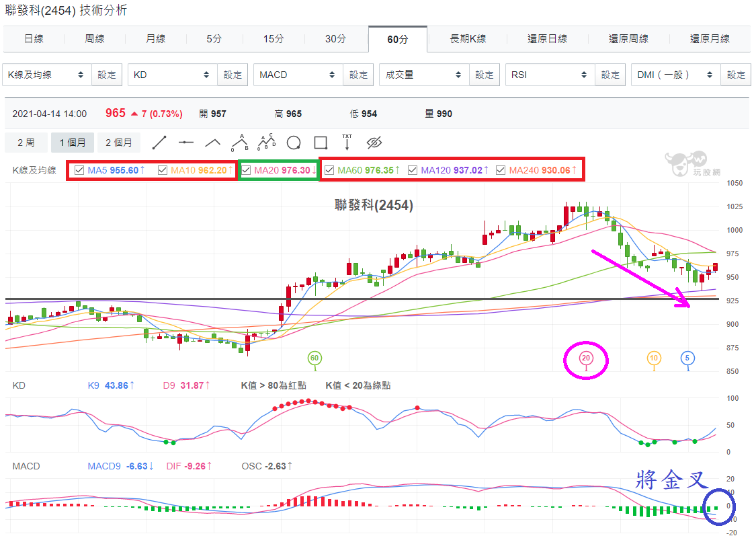Viewport: 756px width, 538px height.
Task: Switch to the 還原日線 tab
Action: [x=547, y=39]
